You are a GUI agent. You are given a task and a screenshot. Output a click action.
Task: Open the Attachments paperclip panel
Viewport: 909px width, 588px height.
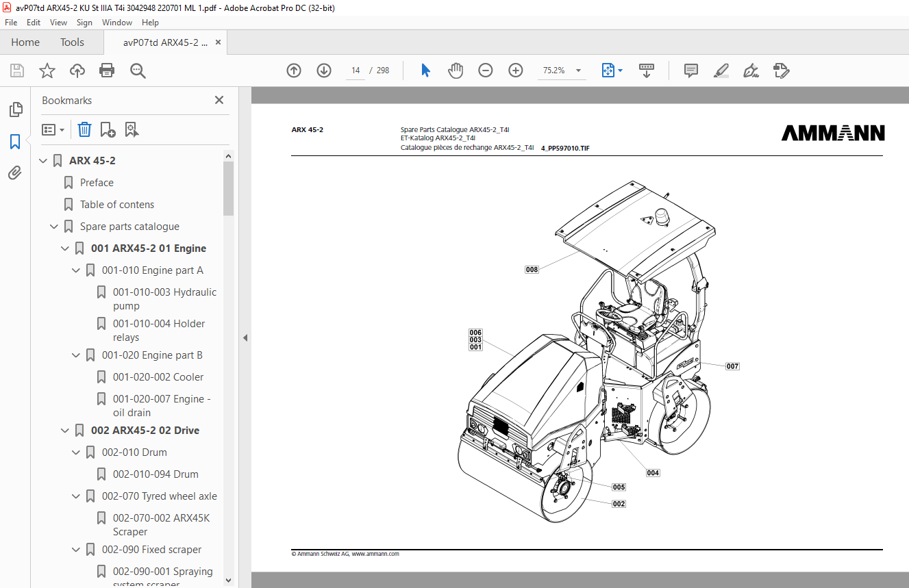coord(15,173)
